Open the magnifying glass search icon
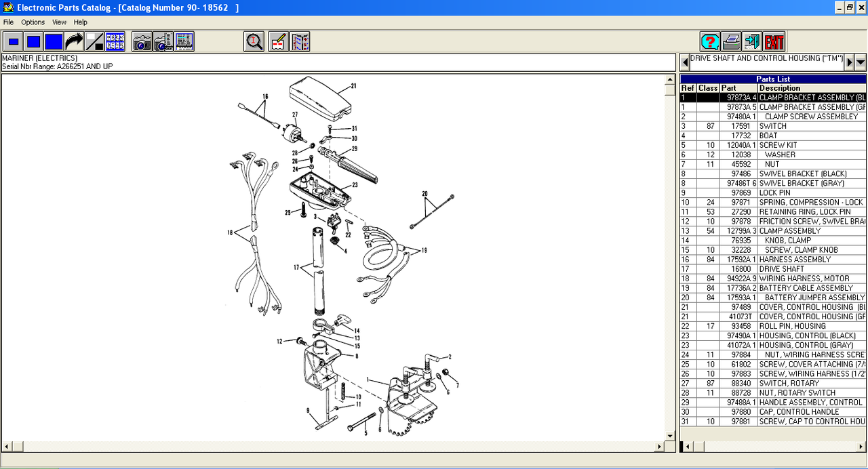 tap(254, 41)
